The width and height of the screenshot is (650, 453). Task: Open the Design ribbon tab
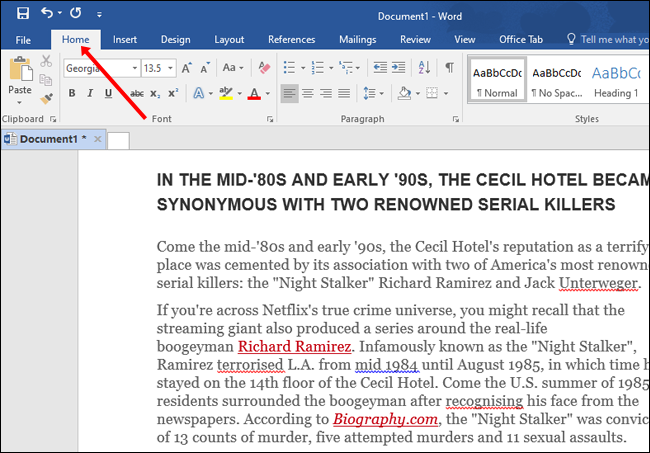click(x=176, y=39)
